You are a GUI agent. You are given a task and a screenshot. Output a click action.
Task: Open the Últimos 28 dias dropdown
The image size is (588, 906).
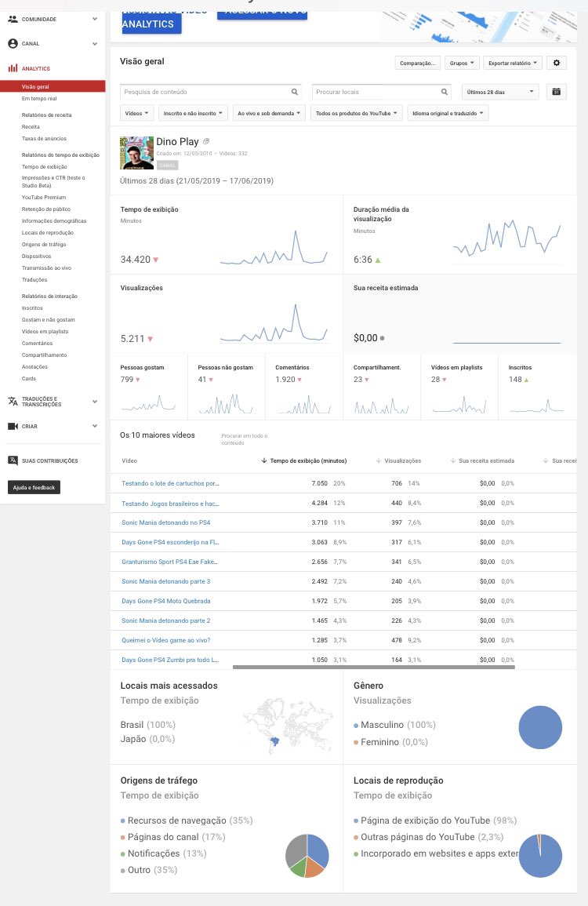[x=500, y=92]
